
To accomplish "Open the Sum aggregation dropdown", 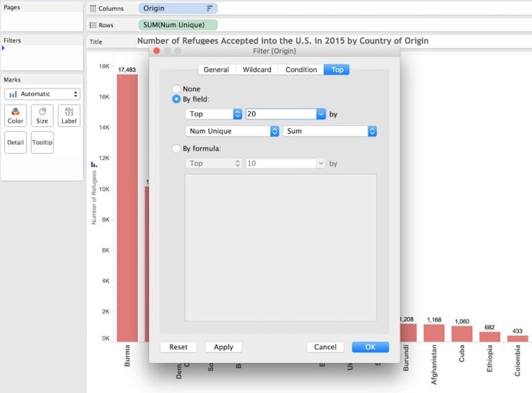I will click(330, 131).
